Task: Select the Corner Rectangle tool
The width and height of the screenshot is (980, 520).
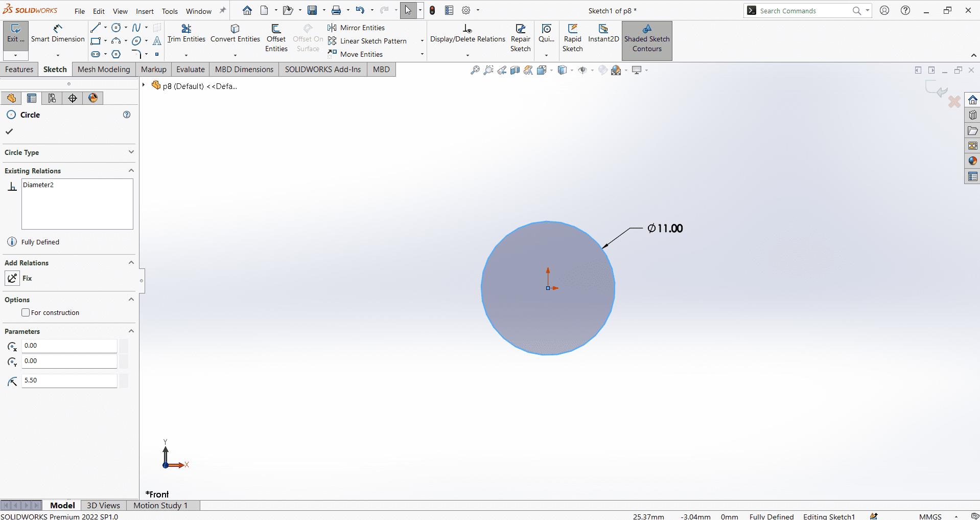Action: [96, 41]
